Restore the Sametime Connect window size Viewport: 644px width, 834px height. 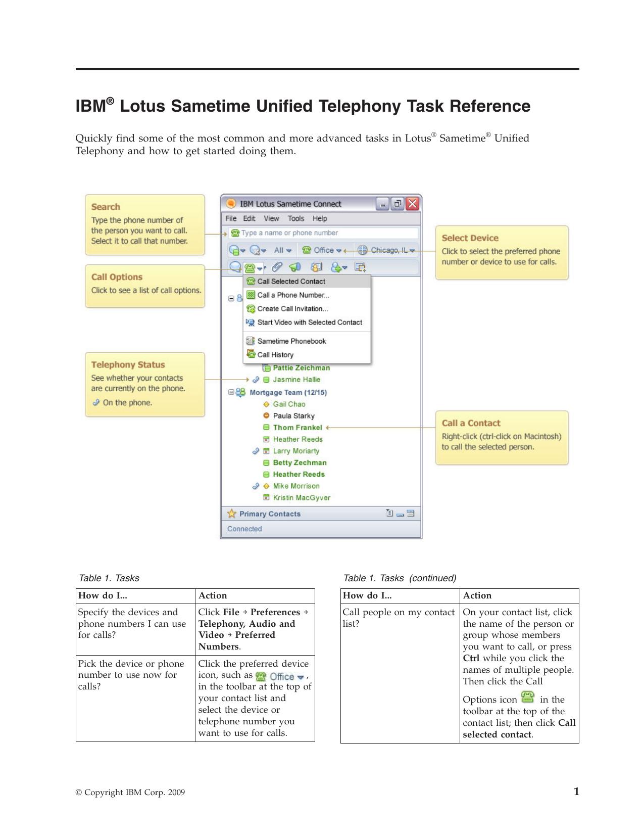coord(398,204)
